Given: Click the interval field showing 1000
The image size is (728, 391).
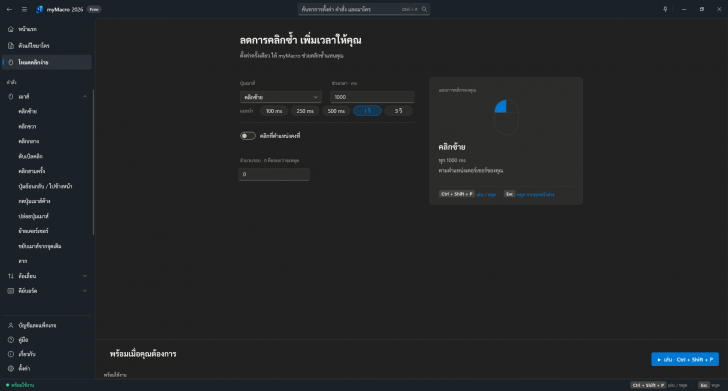Looking at the screenshot, I should pos(372,97).
